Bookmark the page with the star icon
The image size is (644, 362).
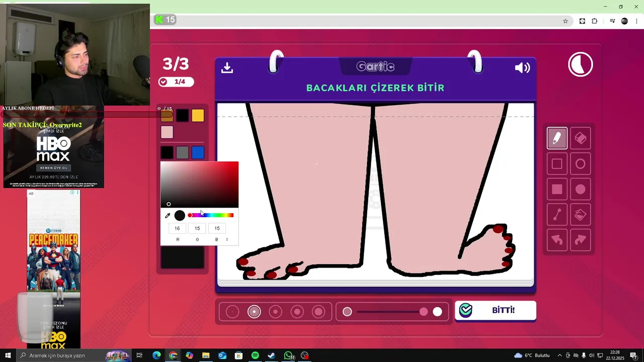pos(566,21)
